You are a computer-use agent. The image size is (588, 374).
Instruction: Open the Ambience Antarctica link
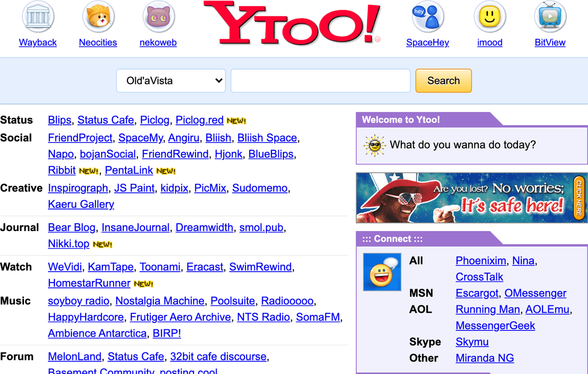97,333
